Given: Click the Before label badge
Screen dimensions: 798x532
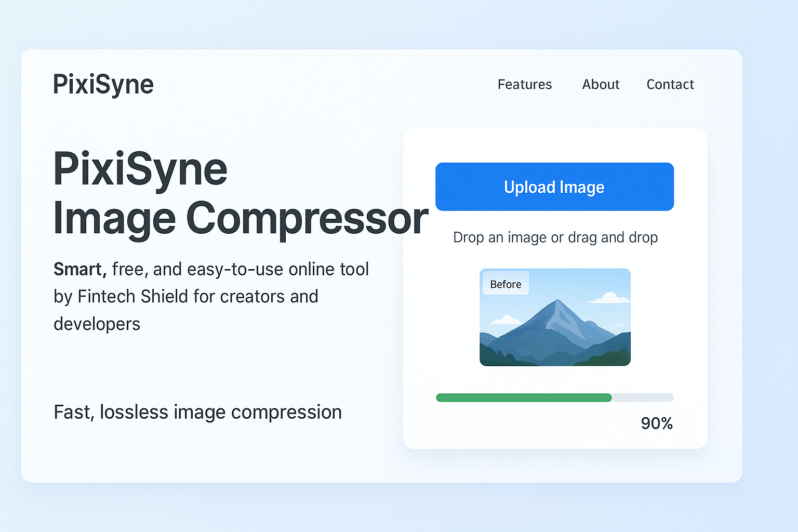Looking at the screenshot, I should [505, 284].
